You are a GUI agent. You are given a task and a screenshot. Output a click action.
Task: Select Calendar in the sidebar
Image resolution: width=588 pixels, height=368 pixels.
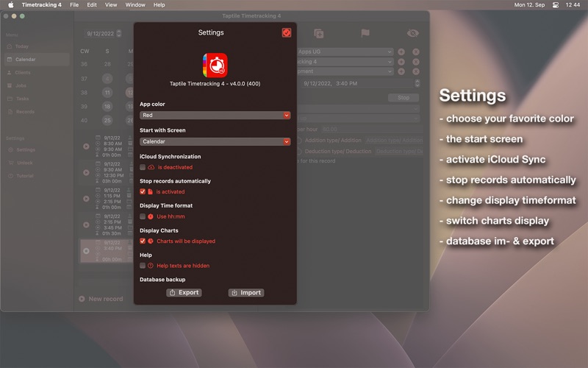(x=37, y=60)
